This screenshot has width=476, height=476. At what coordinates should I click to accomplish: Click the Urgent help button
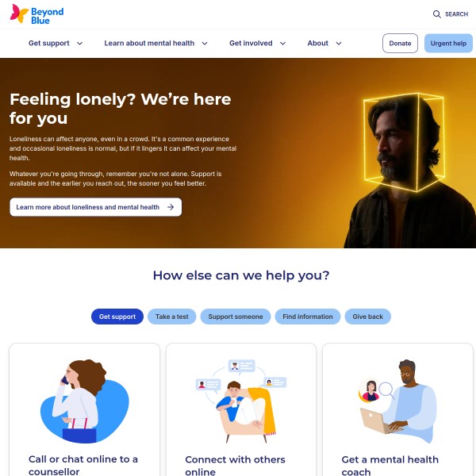[x=448, y=44]
